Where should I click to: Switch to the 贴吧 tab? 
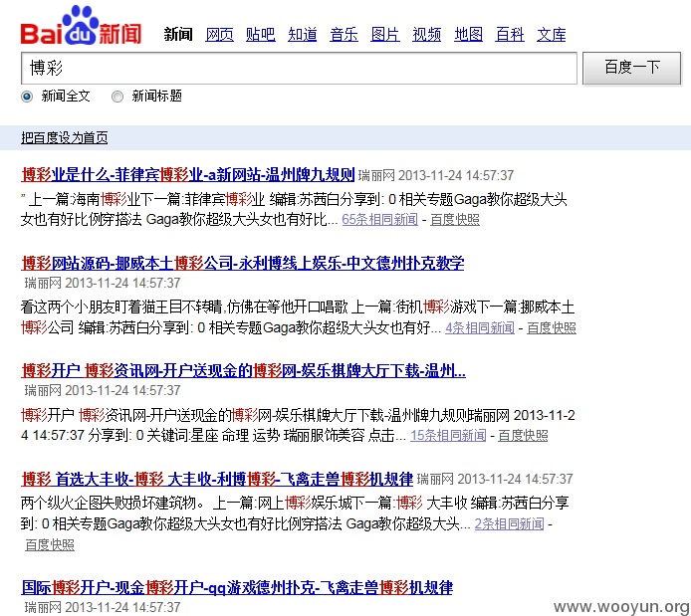point(261,34)
